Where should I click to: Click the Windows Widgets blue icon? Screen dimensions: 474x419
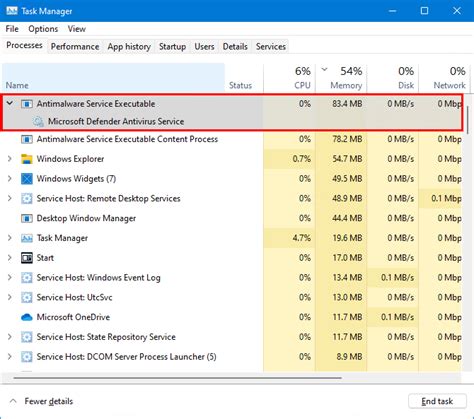(27, 179)
